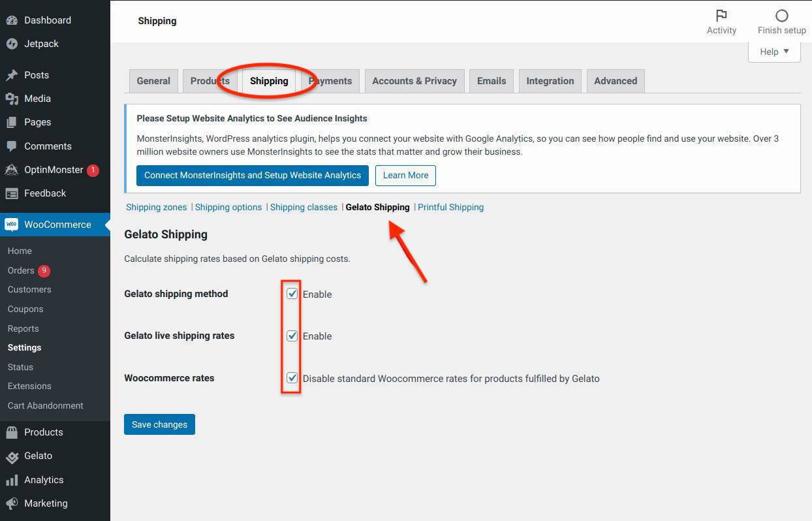Open the Shipping zones link

[157, 207]
